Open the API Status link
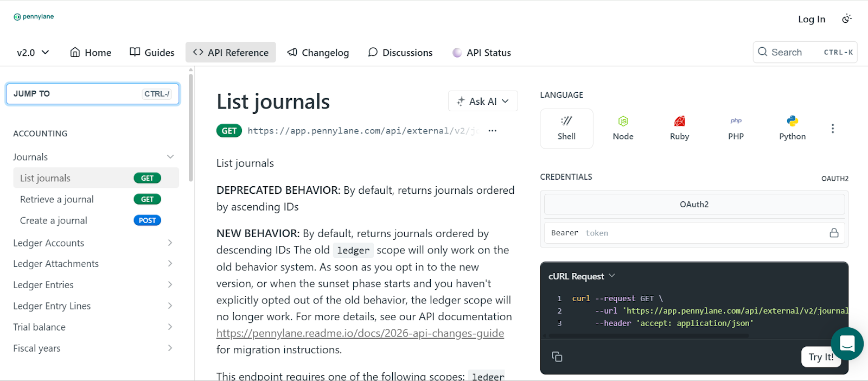868x381 pixels. [x=482, y=53]
